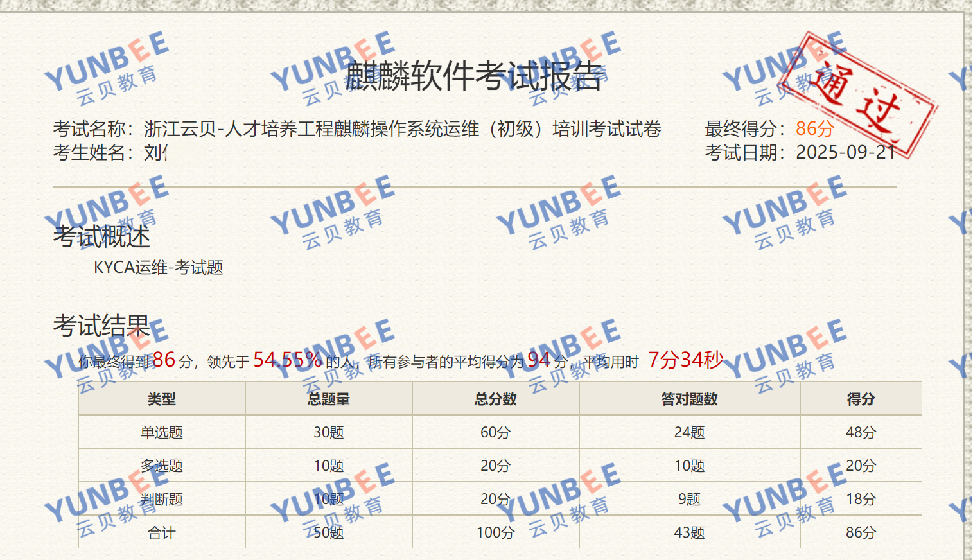The width and height of the screenshot is (973, 560).
Task: Select the KYCA运维-考试题 overview text
Action: pos(158,267)
